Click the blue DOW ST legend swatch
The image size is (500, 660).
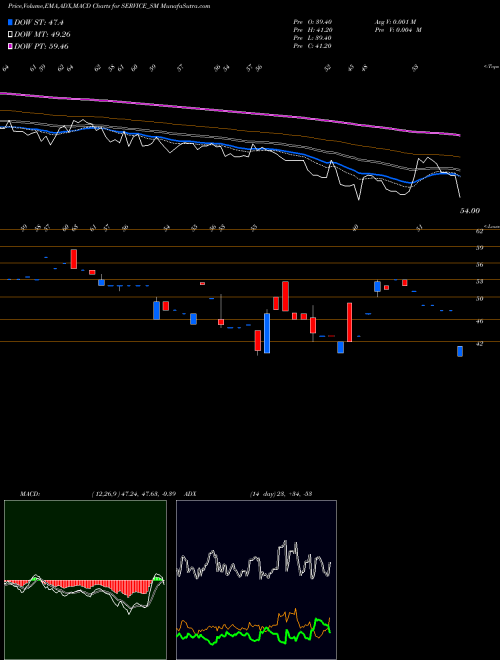click(x=10, y=22)
